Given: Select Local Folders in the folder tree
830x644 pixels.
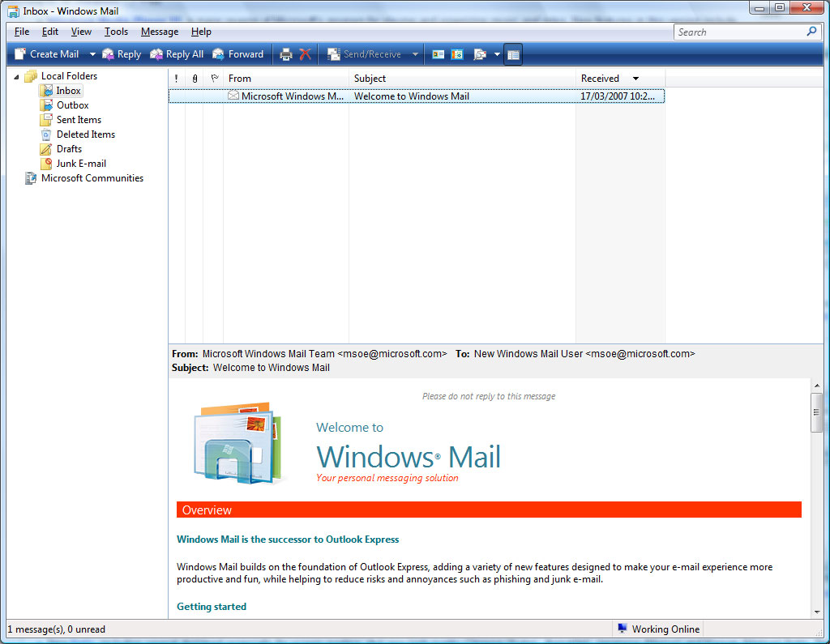Looking at the screenshot, I should click(70, 76).
